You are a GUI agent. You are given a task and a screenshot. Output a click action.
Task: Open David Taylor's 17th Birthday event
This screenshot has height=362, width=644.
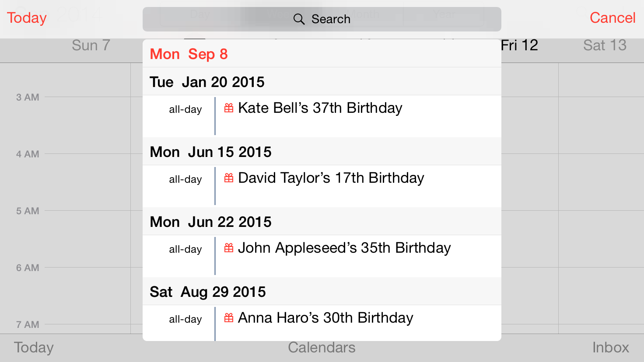click(x=331, y=178)
